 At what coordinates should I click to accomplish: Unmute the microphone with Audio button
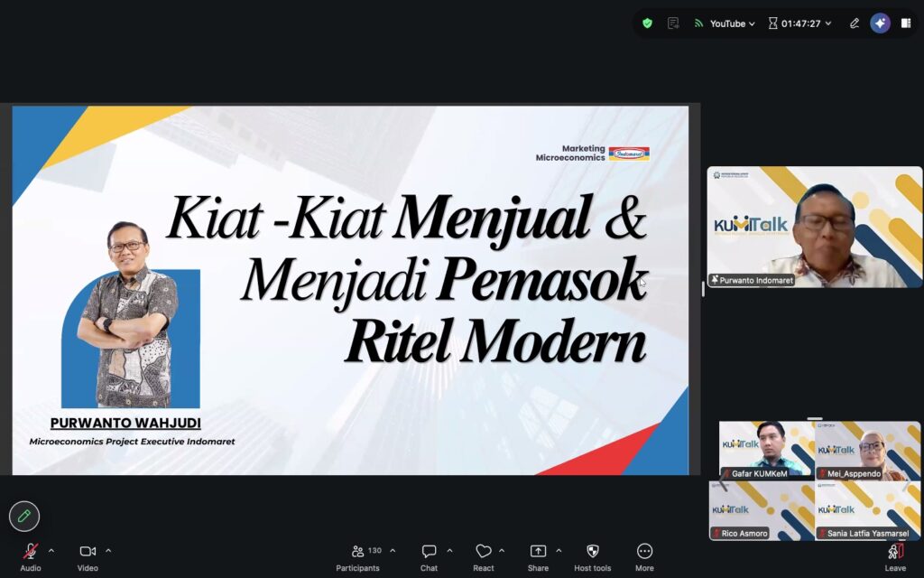click(31, 557)
